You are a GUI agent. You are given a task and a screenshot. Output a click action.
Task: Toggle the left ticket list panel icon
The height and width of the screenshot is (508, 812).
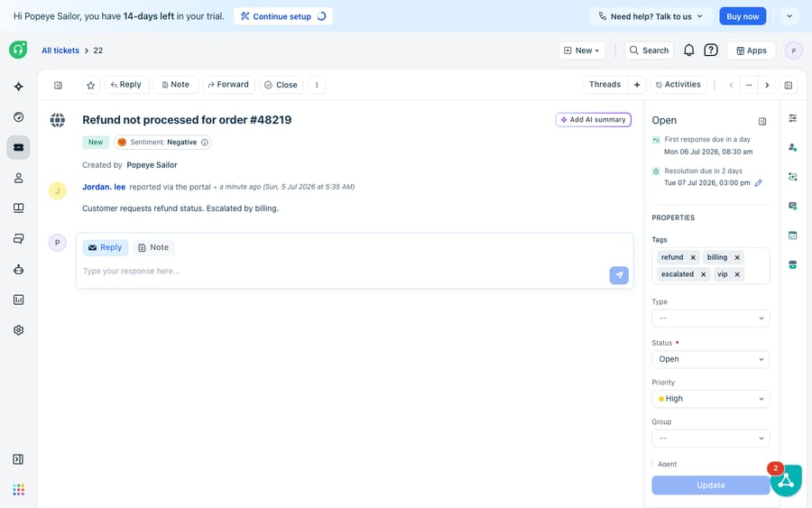(x=58, y=85)
